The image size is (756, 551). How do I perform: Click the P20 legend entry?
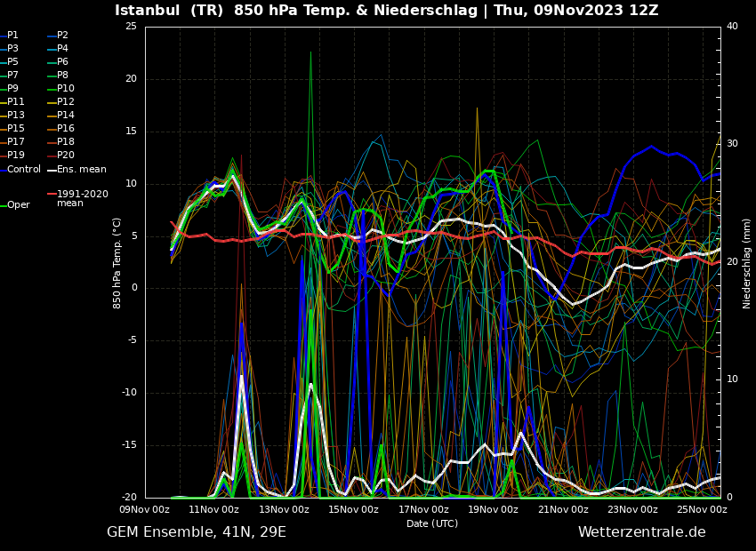pos(60,156)
